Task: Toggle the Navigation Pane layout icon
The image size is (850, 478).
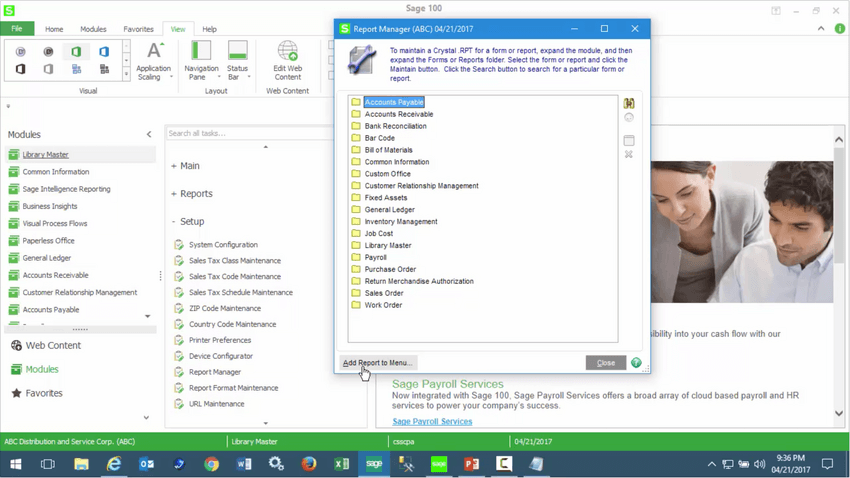Action: 201,50
